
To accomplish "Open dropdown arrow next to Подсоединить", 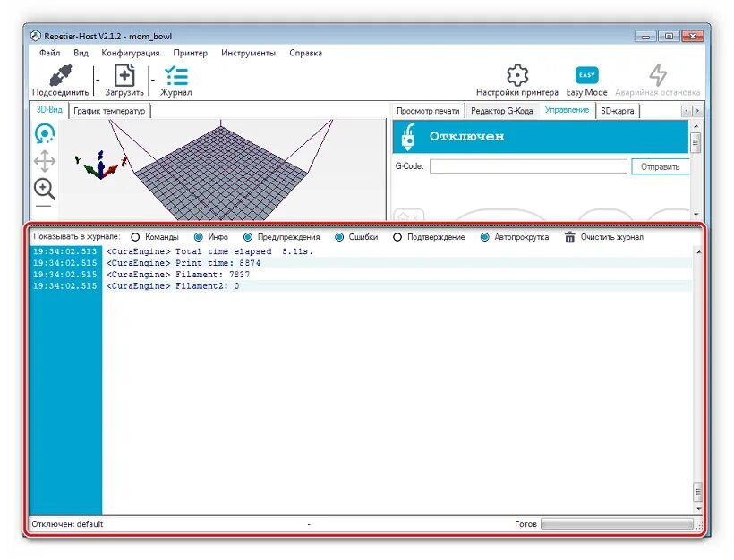I will pyautogui.click(x=98, y=81).
